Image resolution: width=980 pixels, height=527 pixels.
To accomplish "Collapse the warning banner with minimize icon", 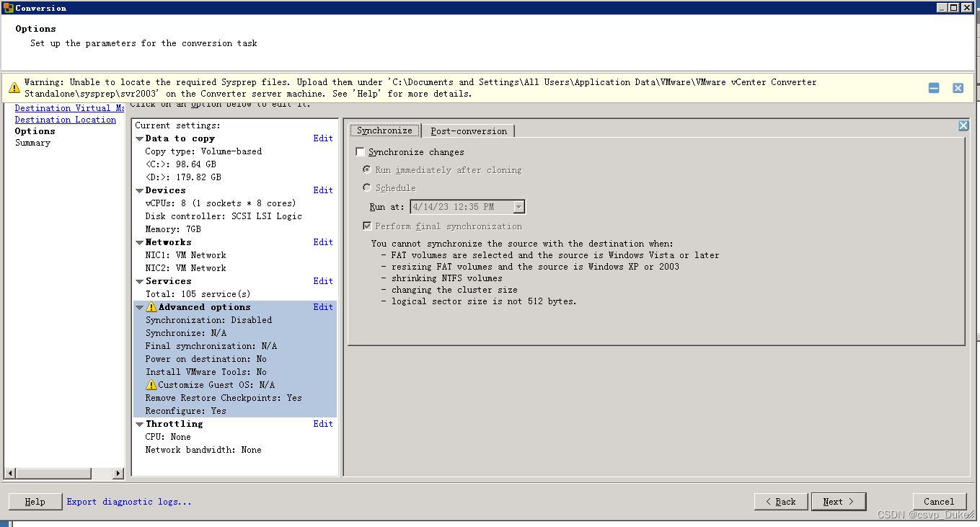I will [933, 87].
